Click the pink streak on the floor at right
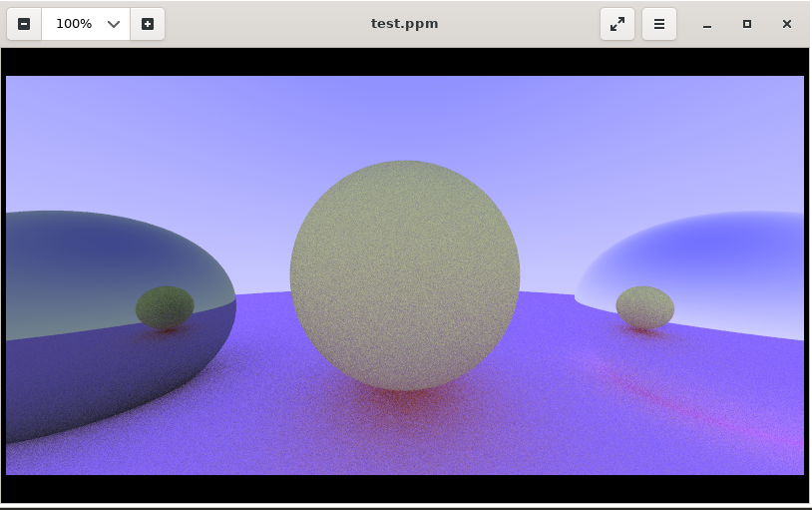The height and width of the screenshot is (510, 812). click(x=718, y=419)
